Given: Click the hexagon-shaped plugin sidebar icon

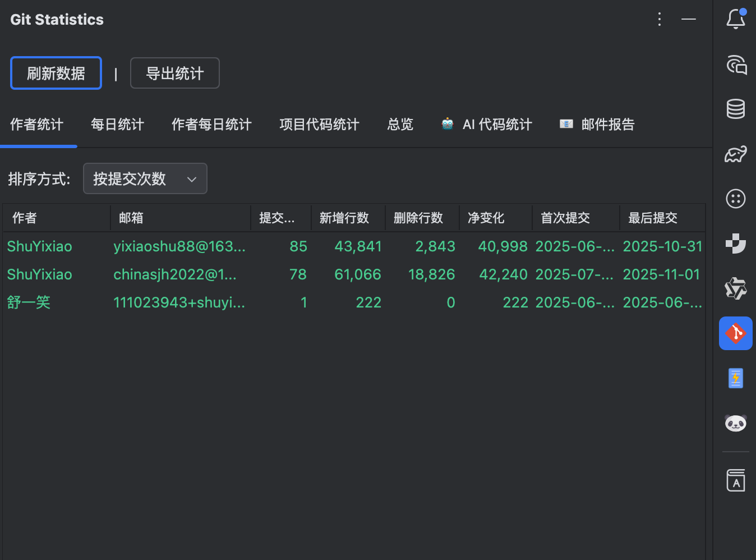Looking at the screenshot, I should [735, 288].
